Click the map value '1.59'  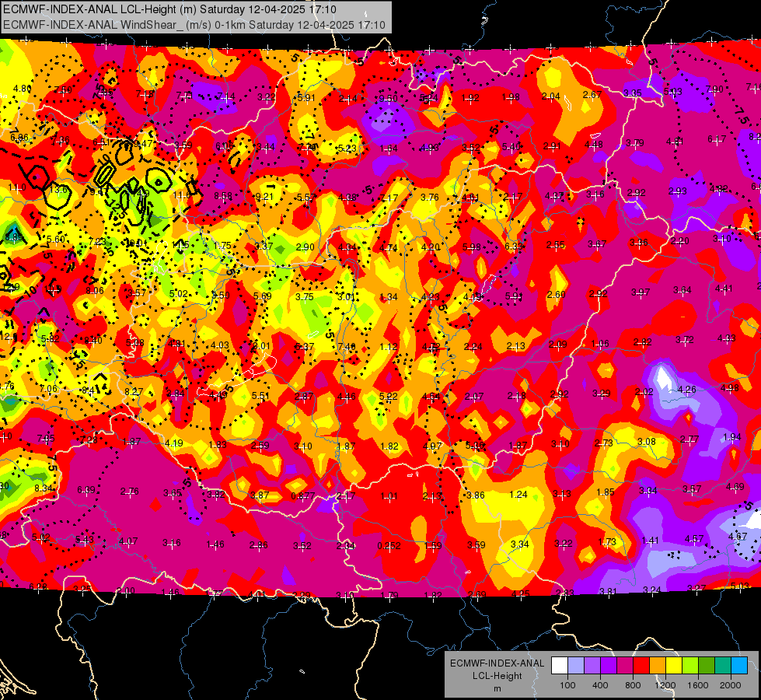432,545
